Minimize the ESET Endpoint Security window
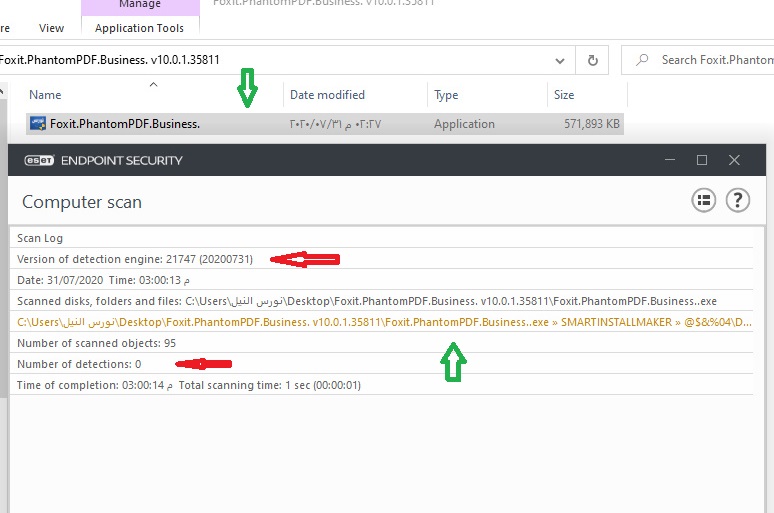 pos(669,160)
